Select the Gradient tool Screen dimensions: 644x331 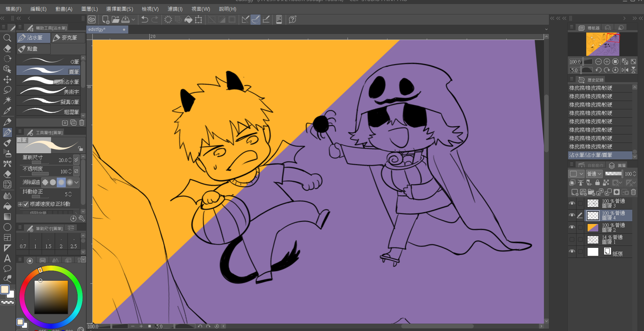tap(7, 217)
